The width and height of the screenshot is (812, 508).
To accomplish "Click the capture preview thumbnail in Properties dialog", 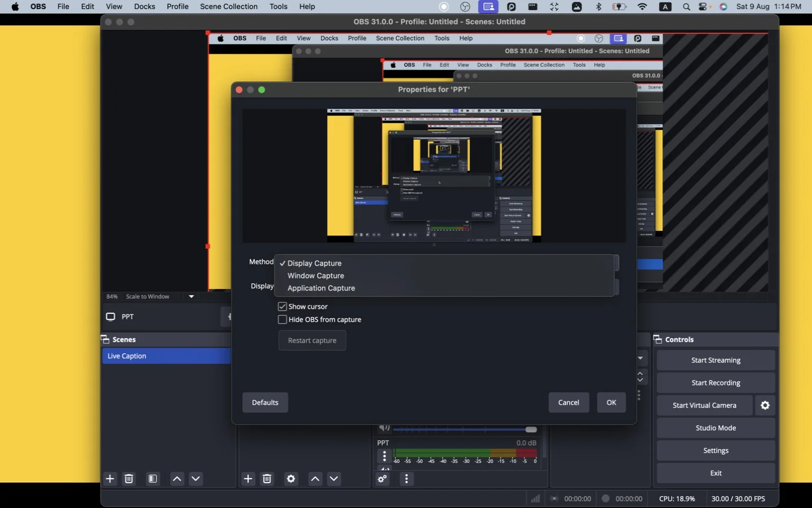I will point(434,176).
